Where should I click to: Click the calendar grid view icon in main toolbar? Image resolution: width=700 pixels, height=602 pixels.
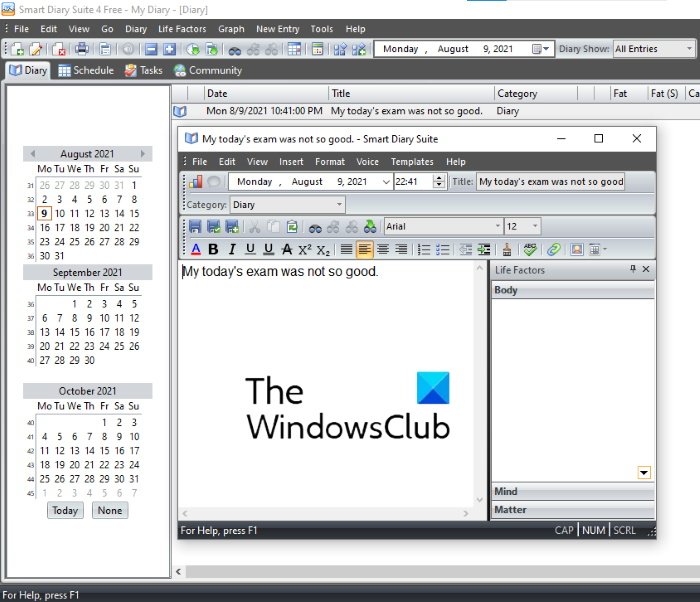coord(294,49)
